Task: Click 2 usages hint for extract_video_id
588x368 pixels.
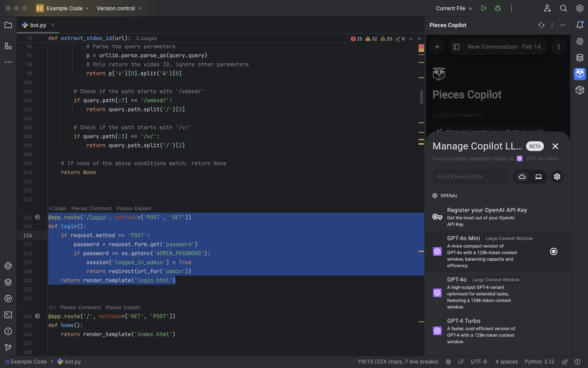Action: [x=146, y=38]
